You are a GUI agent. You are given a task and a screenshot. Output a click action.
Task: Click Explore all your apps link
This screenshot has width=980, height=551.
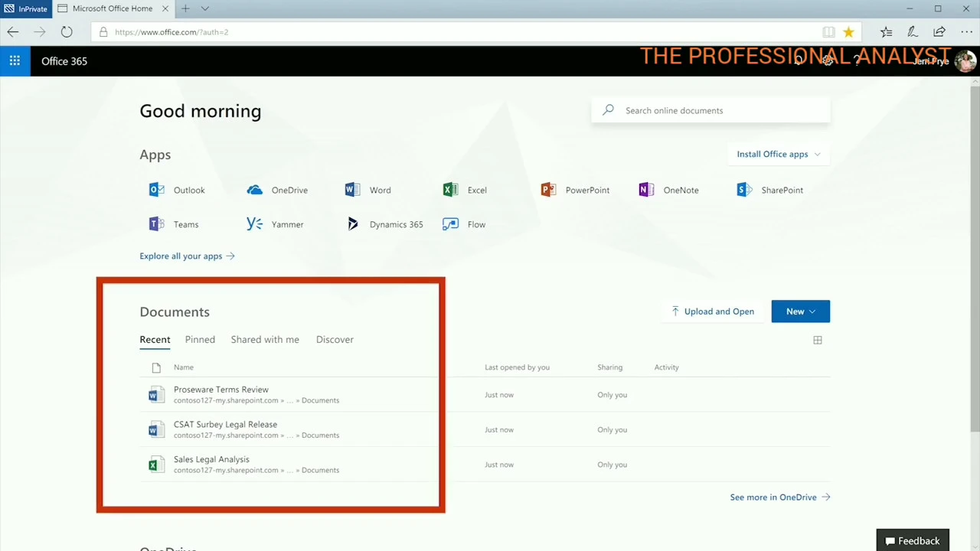click(187, 256)
